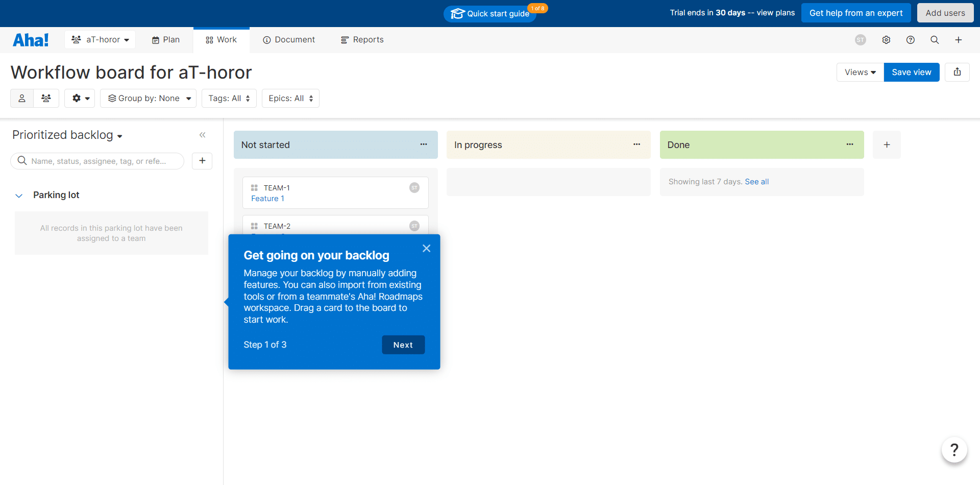Viewport: 980px width, 485px height.
Task: Click the TEAM-1 card type icon
Action: (254, 188)
